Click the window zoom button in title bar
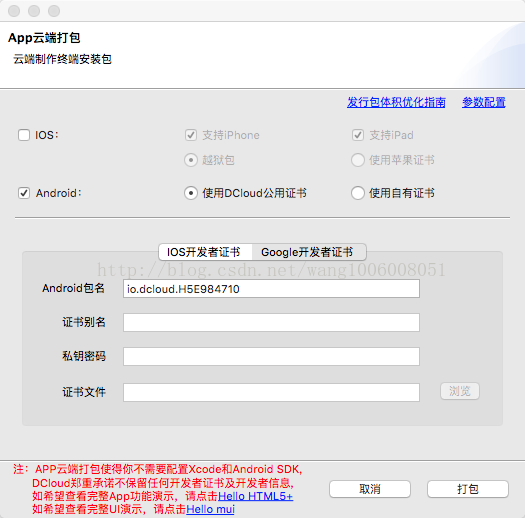525x518 pixels. [54, 11]
